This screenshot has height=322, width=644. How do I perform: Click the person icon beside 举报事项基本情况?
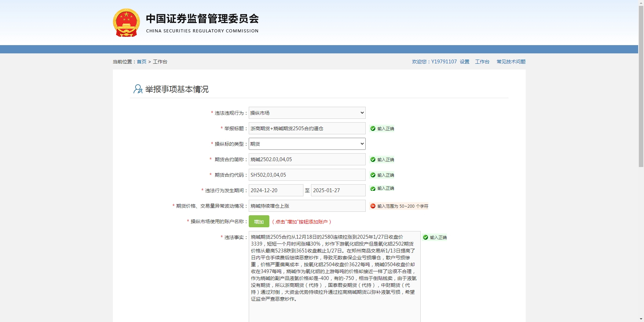[x=138, y=89]
